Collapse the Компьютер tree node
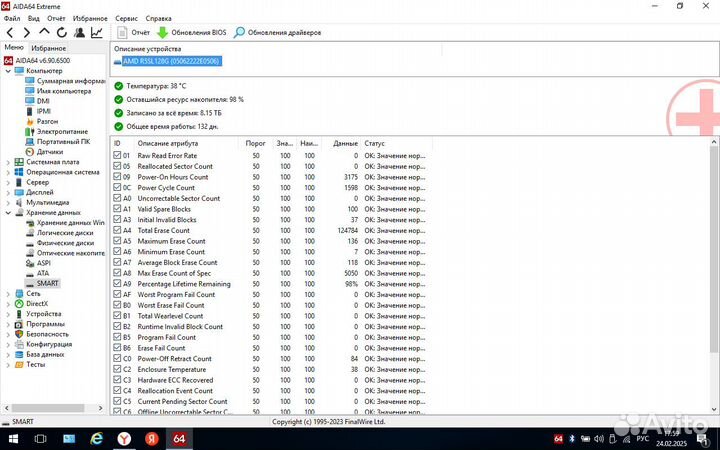Screen dimensions: 720x450 (8, 71)
